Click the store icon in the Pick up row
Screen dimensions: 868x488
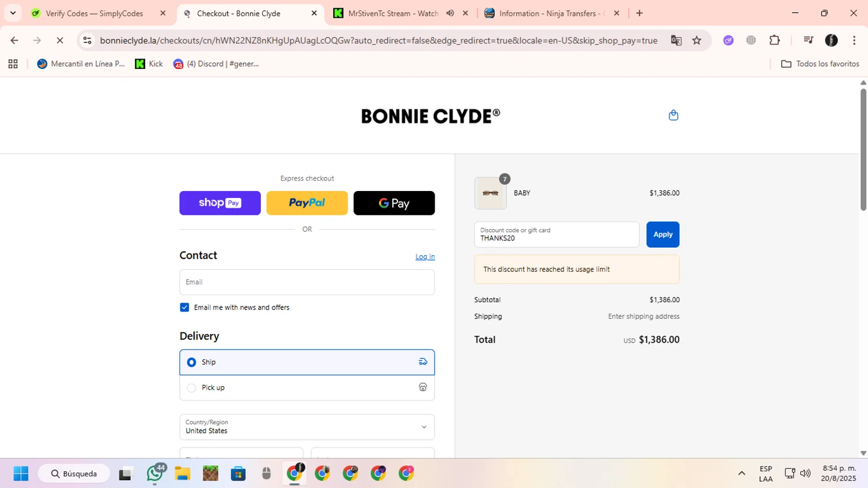click(423, 387)
